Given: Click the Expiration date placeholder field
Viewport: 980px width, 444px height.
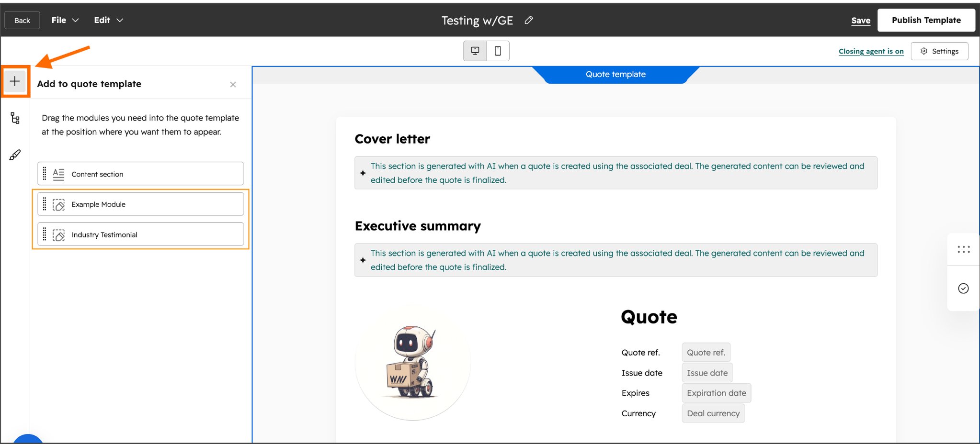Looking at the screenshot, I should (x=717, y=393).
